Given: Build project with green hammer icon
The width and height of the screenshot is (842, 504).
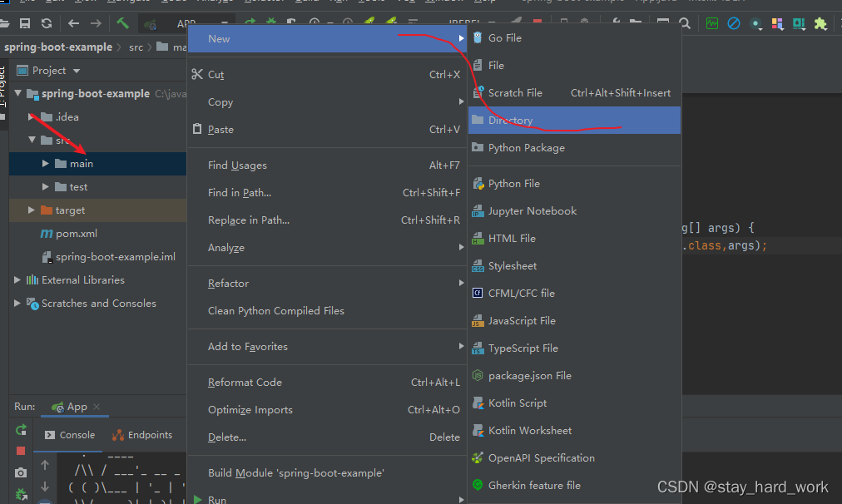Looking at the screenshot, I should click(x=122, y=23).
